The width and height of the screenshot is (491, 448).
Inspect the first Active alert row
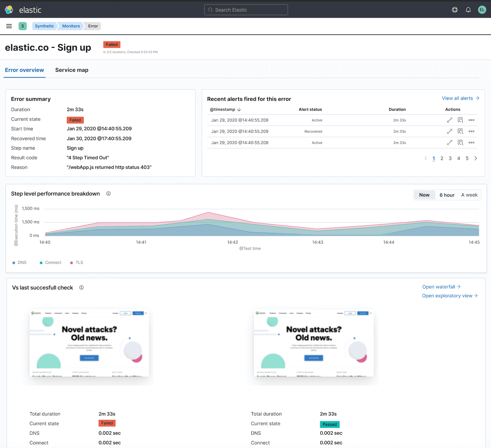[460, 120]
